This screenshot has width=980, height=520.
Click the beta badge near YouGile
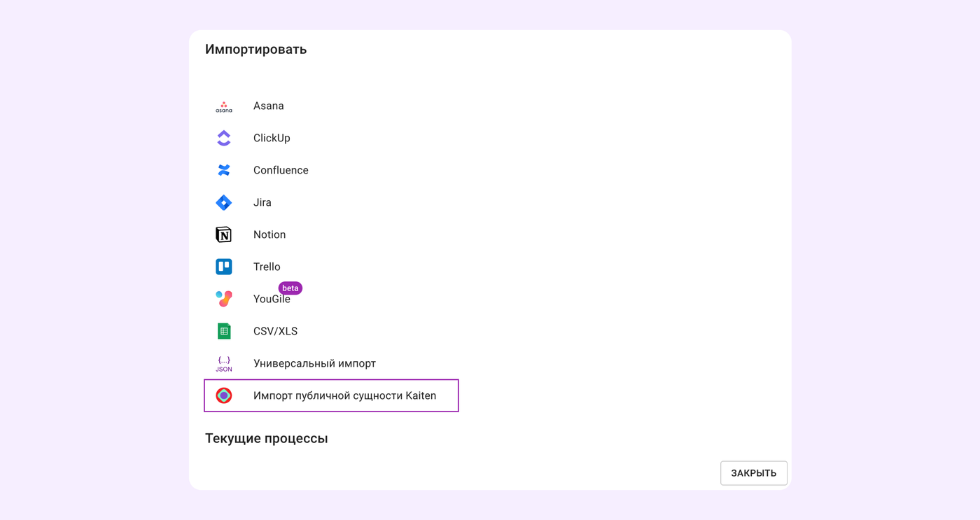(x=290, y=288)
